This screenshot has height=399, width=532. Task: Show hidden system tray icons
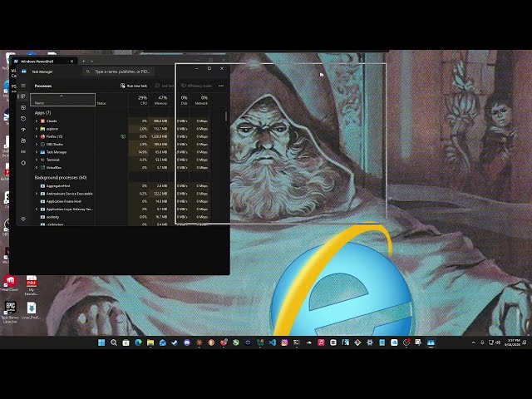coord(474,342)
